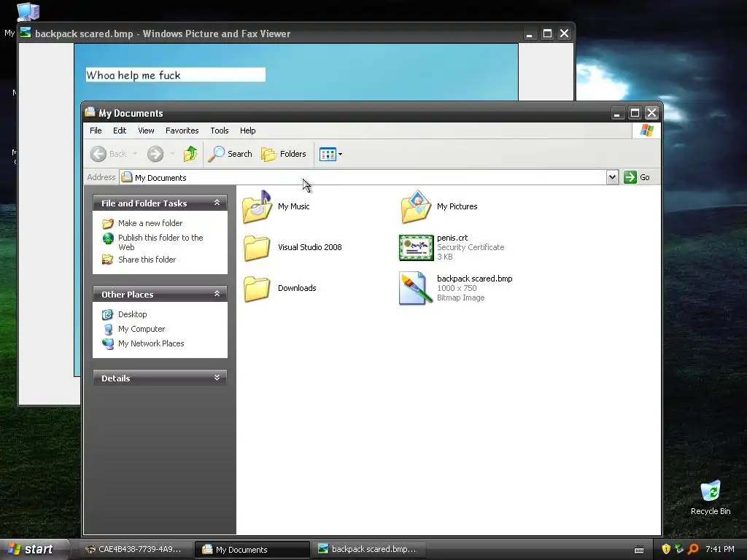Click the Windows flag logo in menu bar
The height and width of the screenshot is (560, 747).
[x=646, y=130]
